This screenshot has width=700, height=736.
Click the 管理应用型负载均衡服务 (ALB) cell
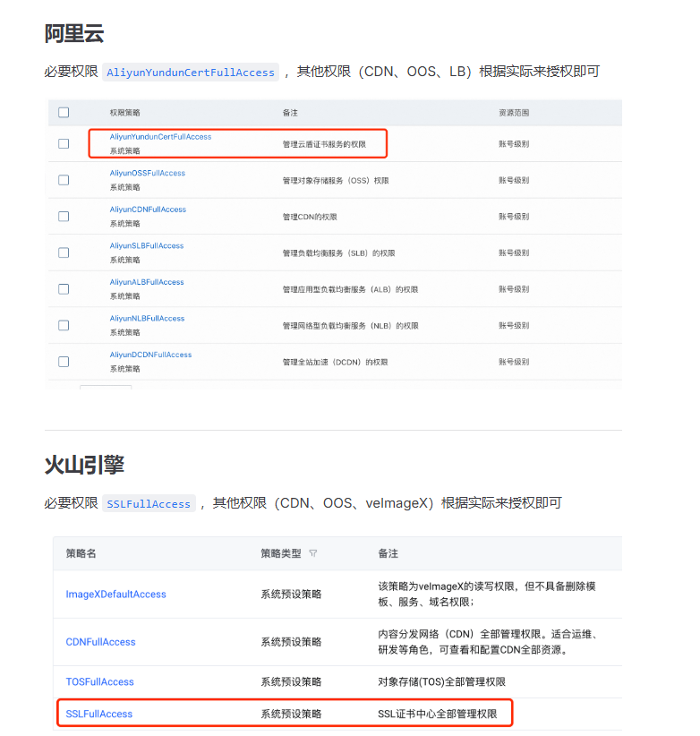[350, 289]
